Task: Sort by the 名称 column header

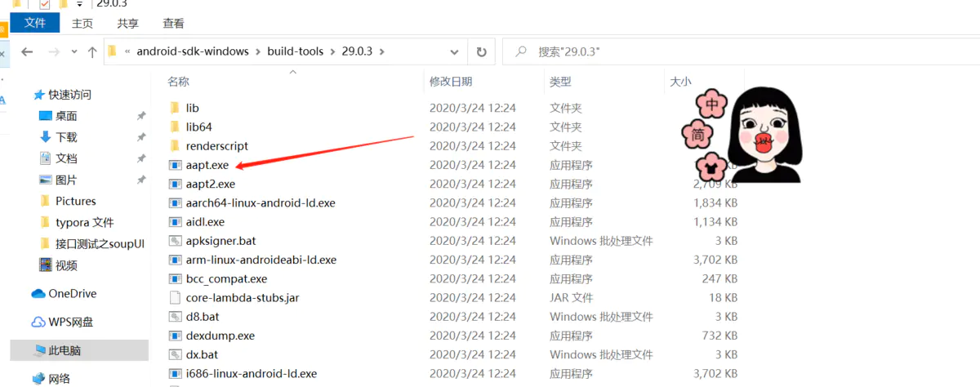Action: [179, 82]
